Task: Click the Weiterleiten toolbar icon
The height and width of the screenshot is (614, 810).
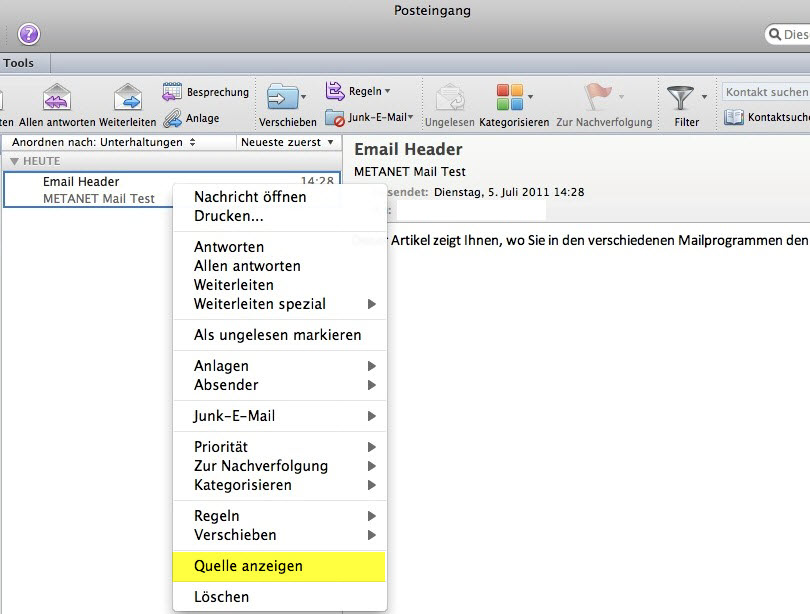Action: coord(127,98)
